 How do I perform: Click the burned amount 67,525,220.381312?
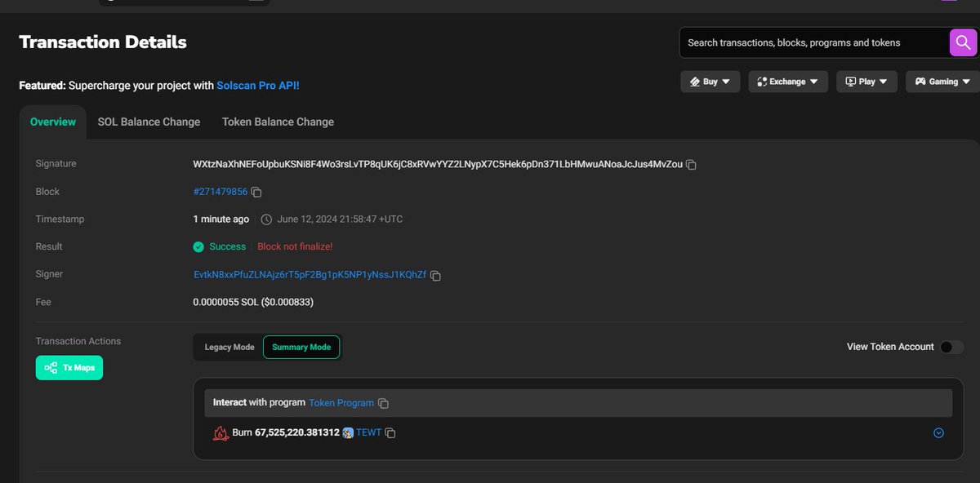(x=297, y=432)
